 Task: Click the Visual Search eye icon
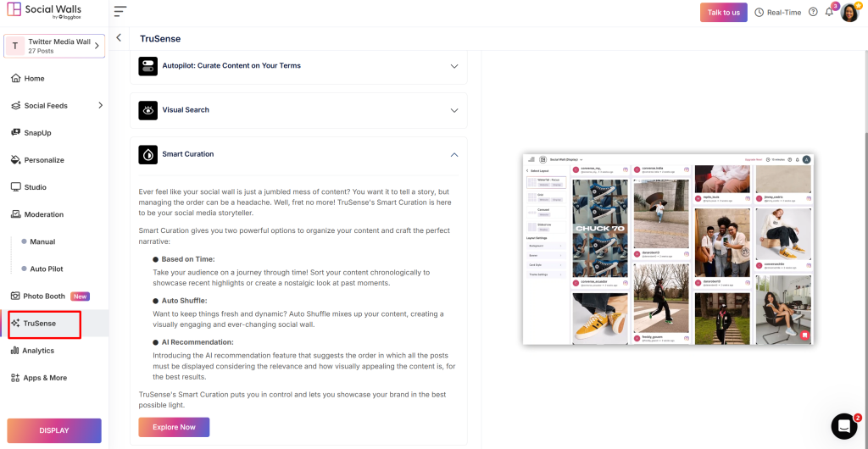point(147,110)
